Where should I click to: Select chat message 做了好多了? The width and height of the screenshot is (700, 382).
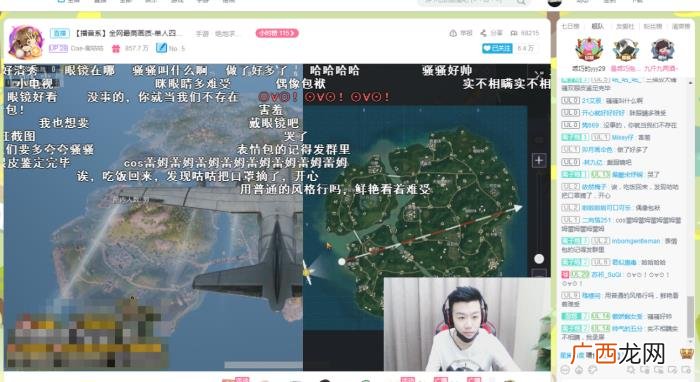(x=633, y=149)
